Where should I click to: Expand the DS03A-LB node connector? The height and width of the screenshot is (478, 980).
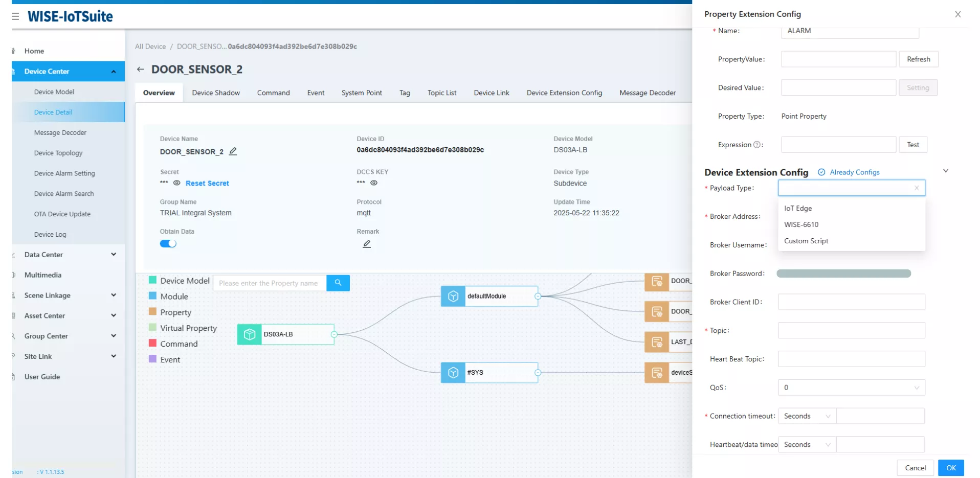pyautogui.click(x=334, y=334)
